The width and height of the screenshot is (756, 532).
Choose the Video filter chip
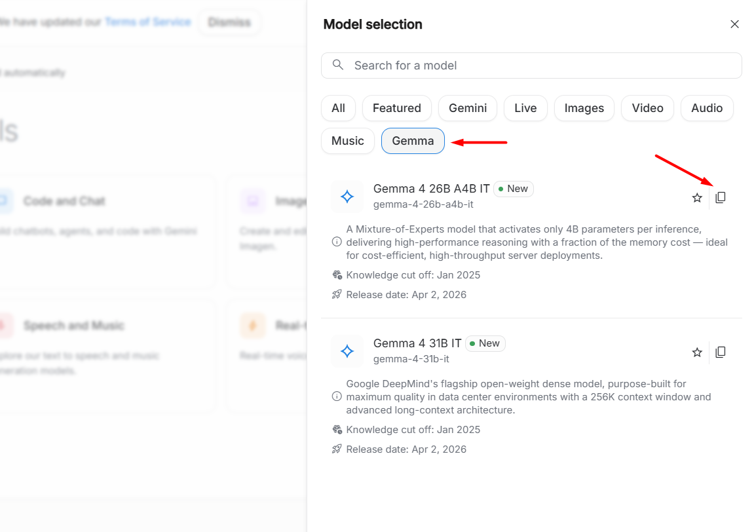(x=647, y=108)
